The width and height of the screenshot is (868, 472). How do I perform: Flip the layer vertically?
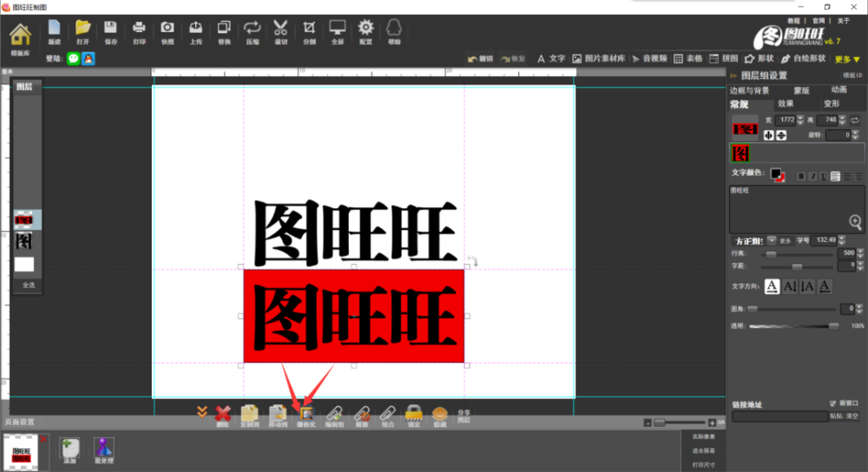(x=781, y=135)
